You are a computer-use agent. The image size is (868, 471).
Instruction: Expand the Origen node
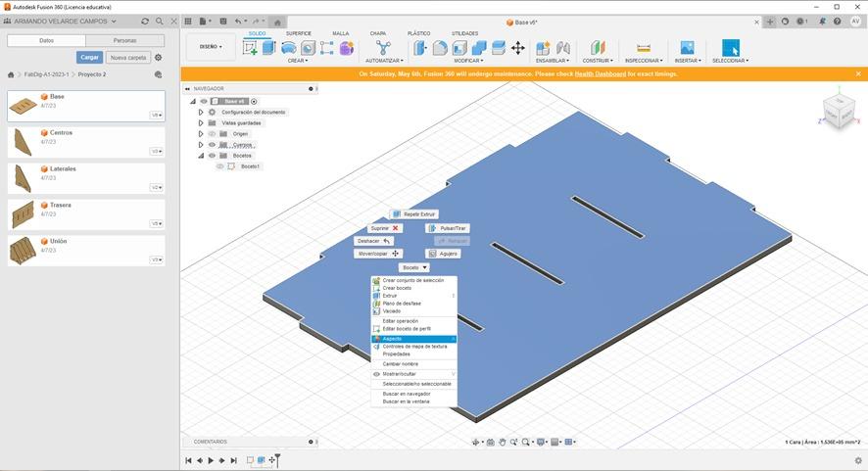pyautogui.click(x=201, y=134)
